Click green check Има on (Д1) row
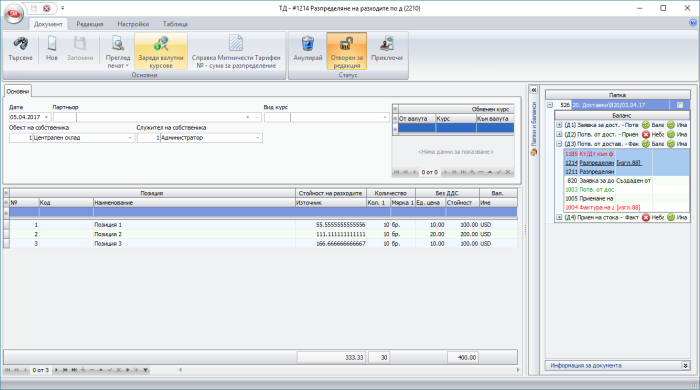700x390 pixels. [671, 125]
